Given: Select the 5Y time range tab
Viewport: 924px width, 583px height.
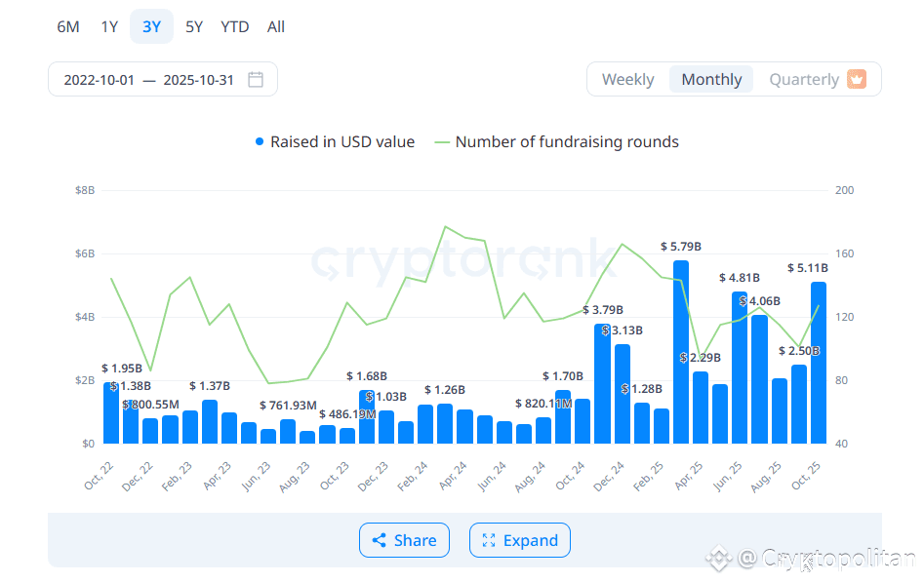Looking at the screenshot, I should pyautogui.click(x=193, y=26).
